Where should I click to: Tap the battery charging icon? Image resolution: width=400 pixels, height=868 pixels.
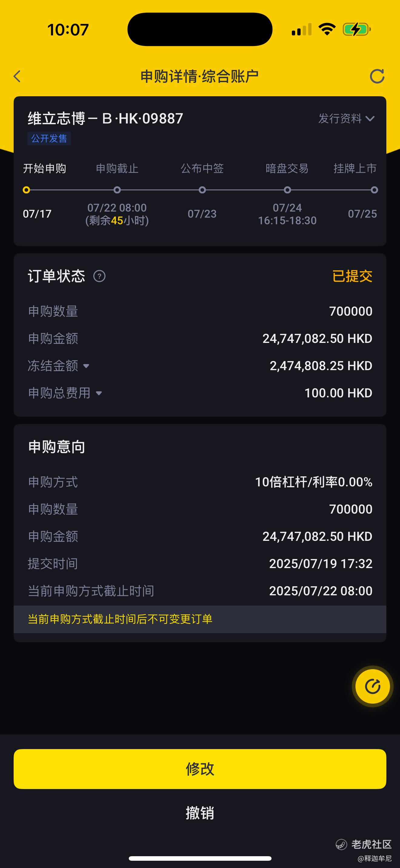click(357, 29)
